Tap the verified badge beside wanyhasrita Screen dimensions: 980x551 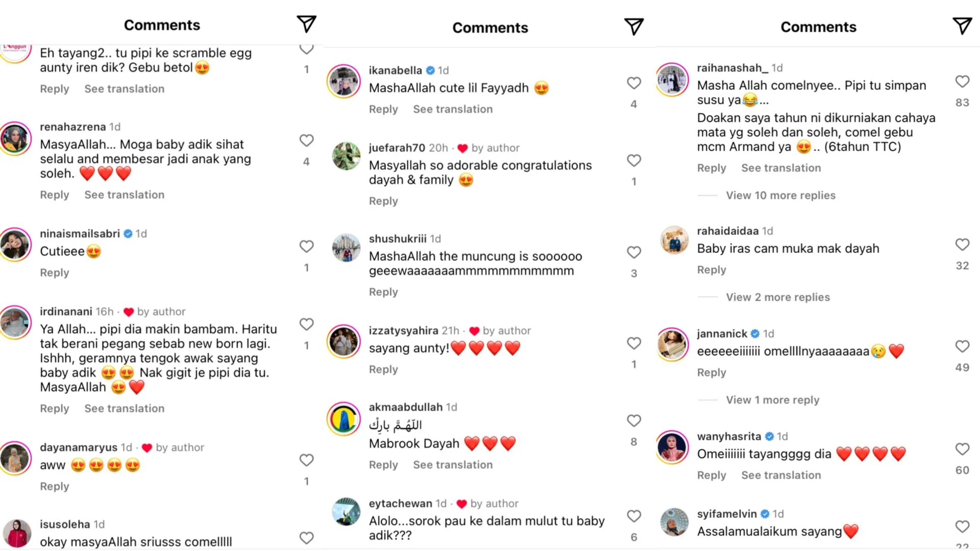[x=769, y=437]
